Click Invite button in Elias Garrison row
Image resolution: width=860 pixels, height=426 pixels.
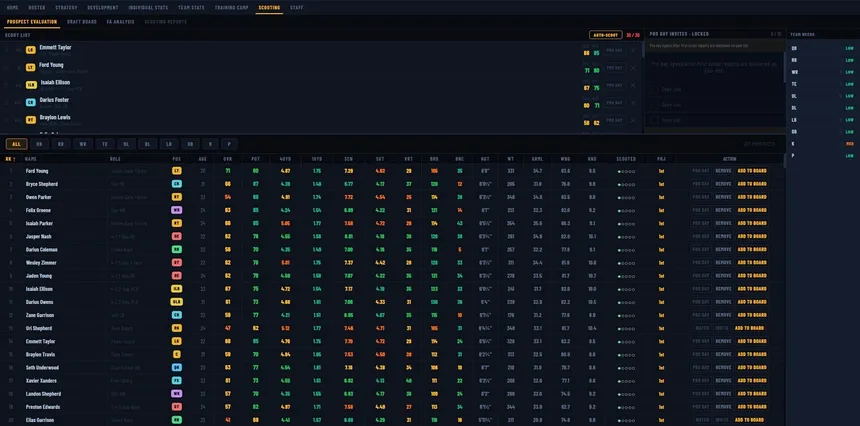coord(721,420)
